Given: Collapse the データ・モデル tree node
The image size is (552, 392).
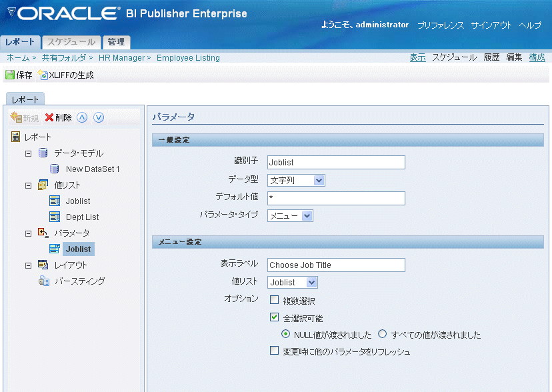Looking at the screenshot, I should [x=28, y=153].
